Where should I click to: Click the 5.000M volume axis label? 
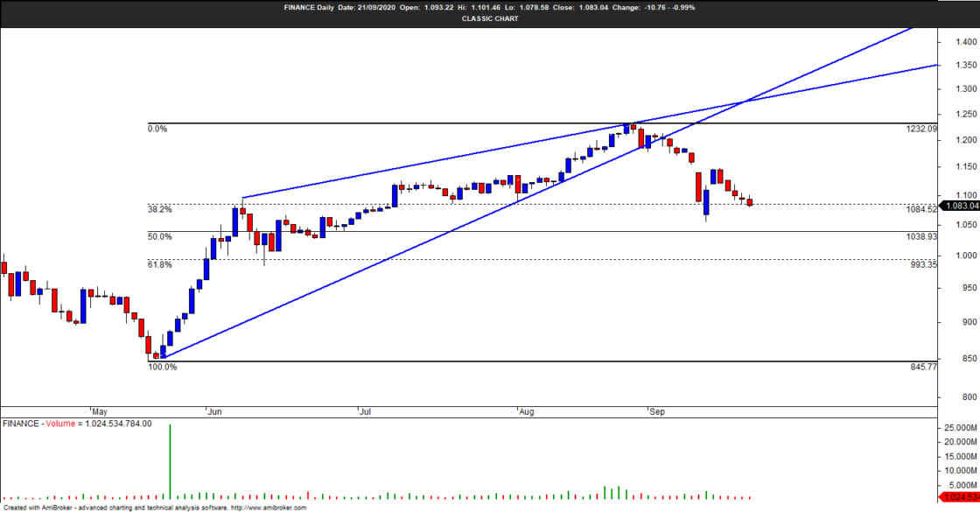(963, 486)
